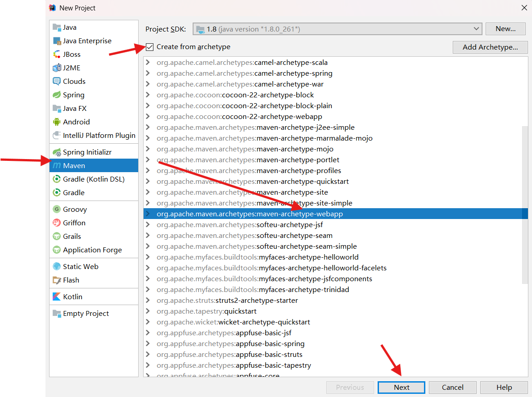Select Empty Project label
This screenshot has height=397, width=532.
pyautogui.click(x=86, y=314)
